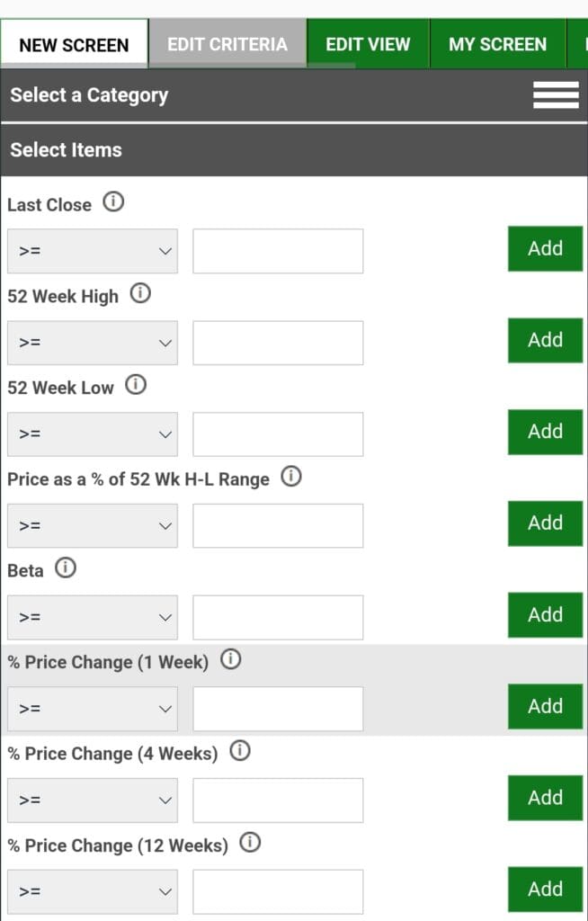Screen dimensions: 588x921
Task: Show info for Last Close
Action: pos(113,202)
